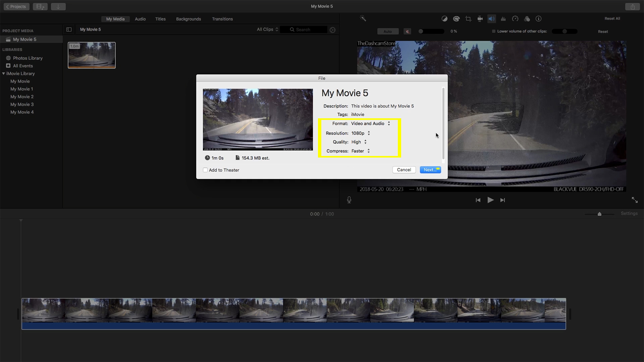Toggle the mute clip audio button
Image resolution: width=644 pixels, height=362 pixels.
pyautogui.click(x=407, y=32)
